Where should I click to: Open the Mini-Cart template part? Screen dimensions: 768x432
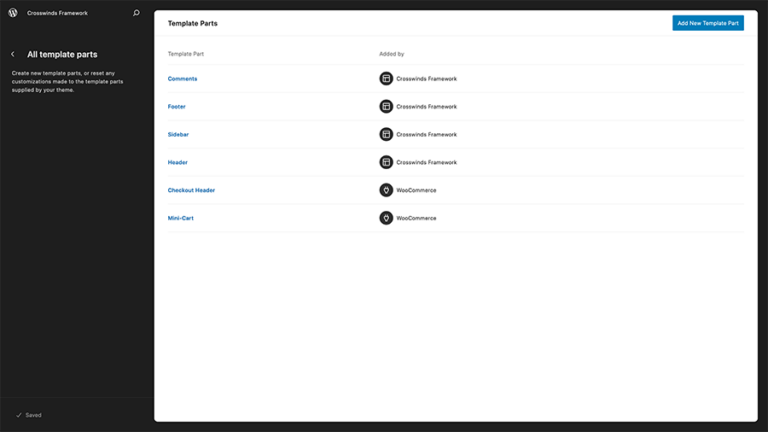pyautogui.click(x=180, y=218)
